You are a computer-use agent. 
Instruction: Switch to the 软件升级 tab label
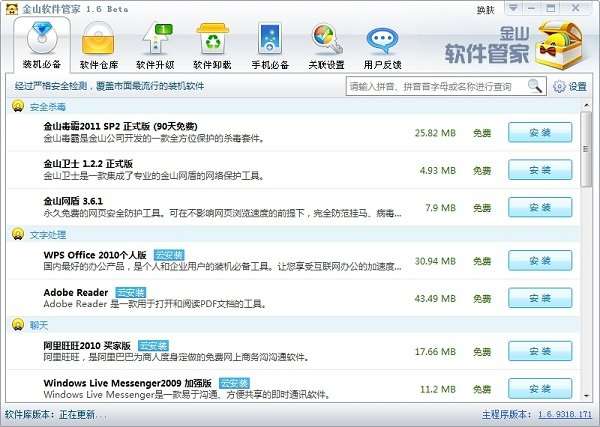(x=155, y=65)
